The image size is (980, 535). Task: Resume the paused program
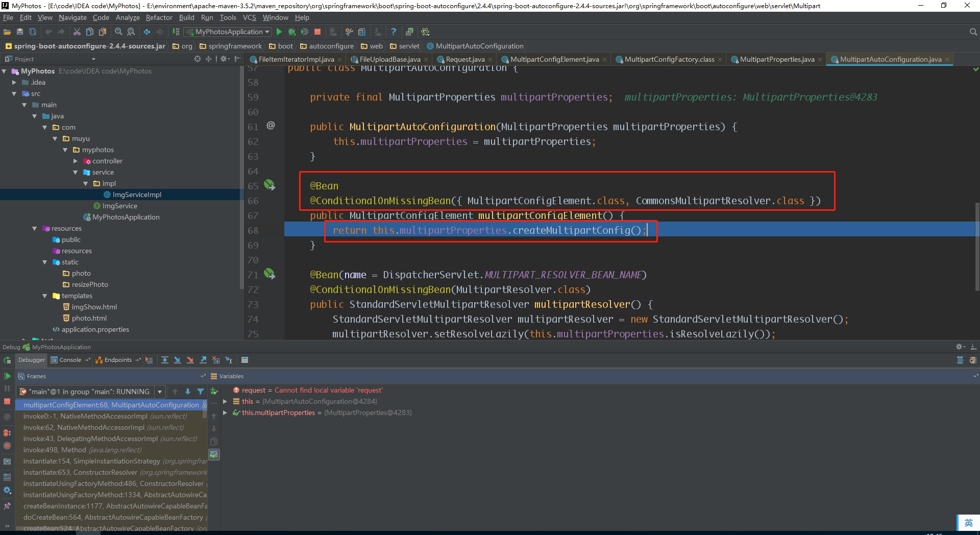coord(7,376)
